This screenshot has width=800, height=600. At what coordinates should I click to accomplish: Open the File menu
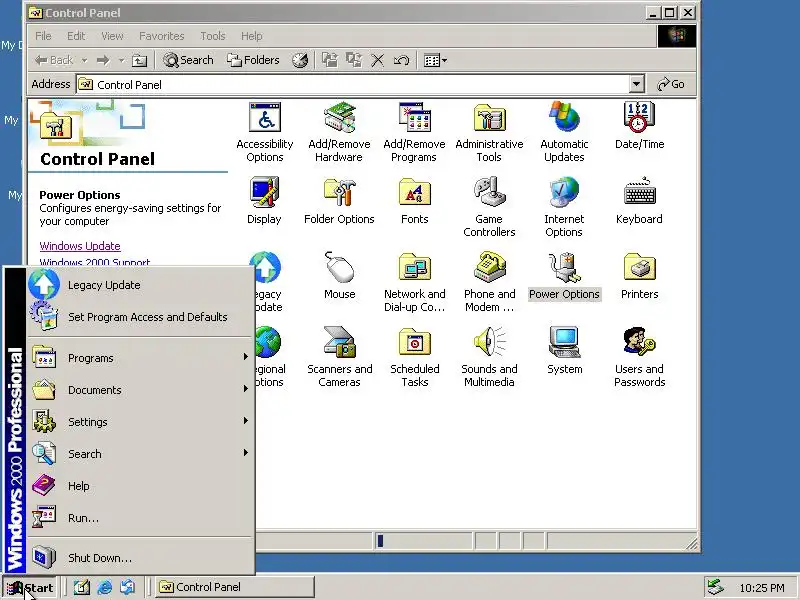43,36
